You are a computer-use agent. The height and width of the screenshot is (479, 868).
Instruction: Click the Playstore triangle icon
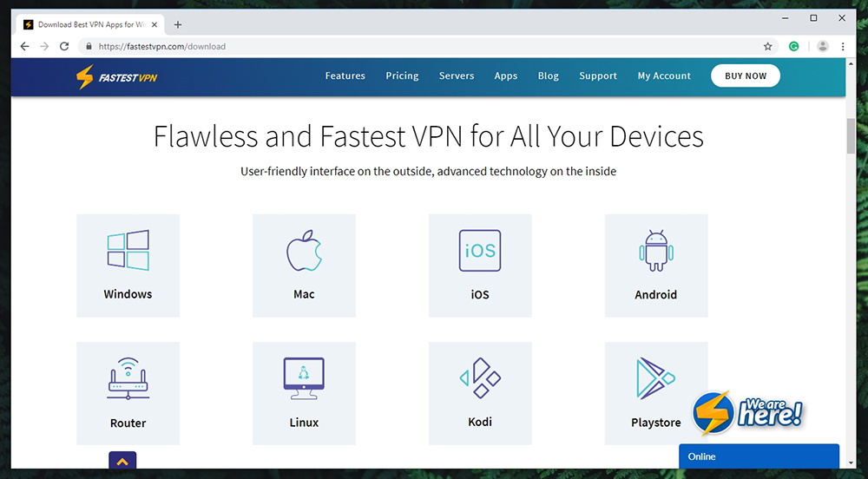(656, 378)
